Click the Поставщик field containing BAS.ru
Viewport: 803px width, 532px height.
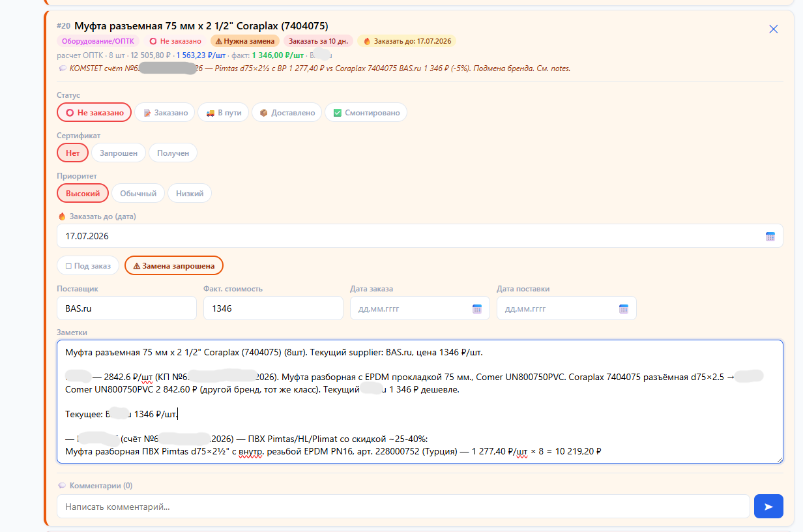126,308
